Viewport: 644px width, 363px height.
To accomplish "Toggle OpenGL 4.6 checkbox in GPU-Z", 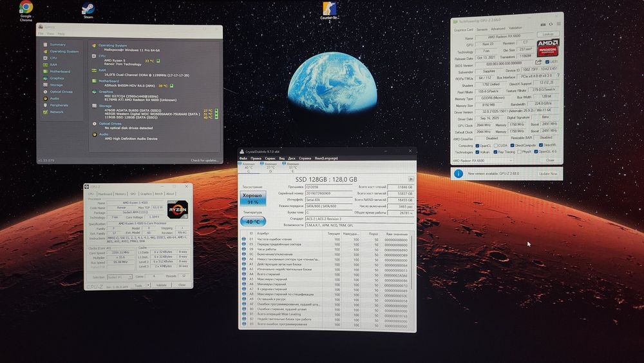I will [x=536, y=152].
